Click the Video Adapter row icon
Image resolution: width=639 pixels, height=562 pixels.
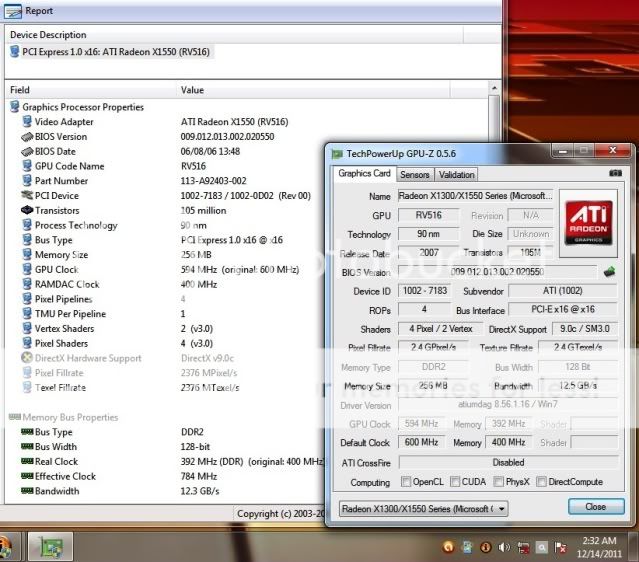pyautogui.click(x=27, y=121)
